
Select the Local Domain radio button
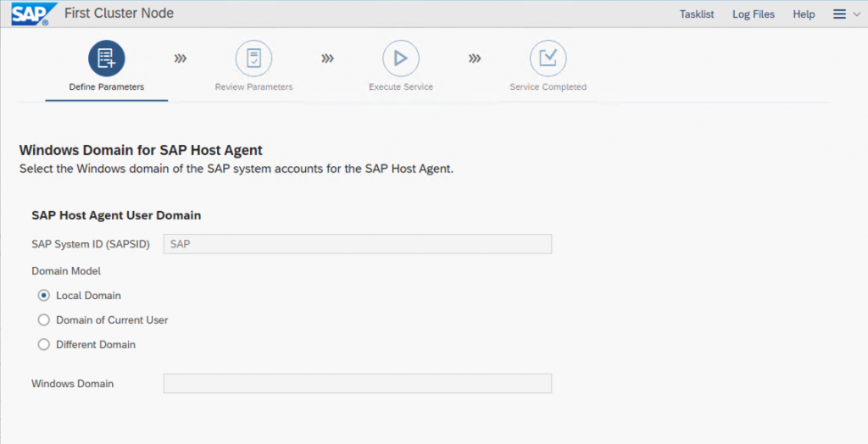[x=44, y=296]
